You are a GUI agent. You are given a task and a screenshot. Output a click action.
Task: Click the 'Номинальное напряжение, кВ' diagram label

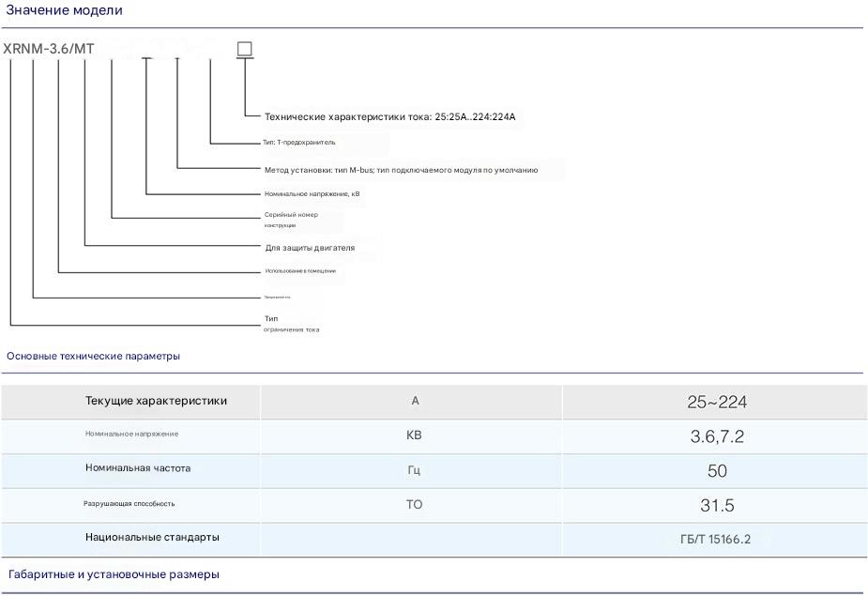point(312,194)
